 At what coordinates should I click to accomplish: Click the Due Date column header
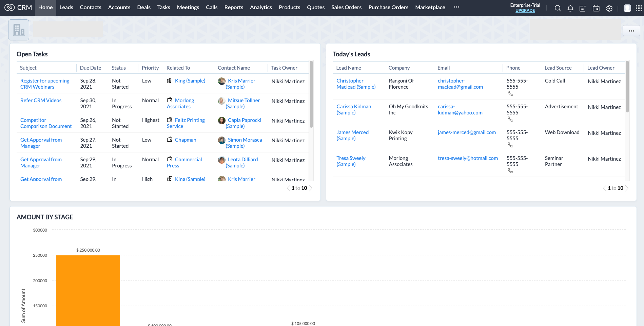(91, 68)
